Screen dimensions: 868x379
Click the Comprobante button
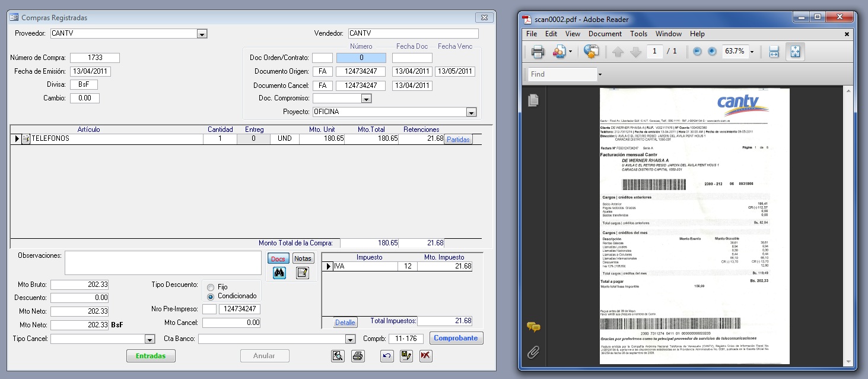click(456, 338)
